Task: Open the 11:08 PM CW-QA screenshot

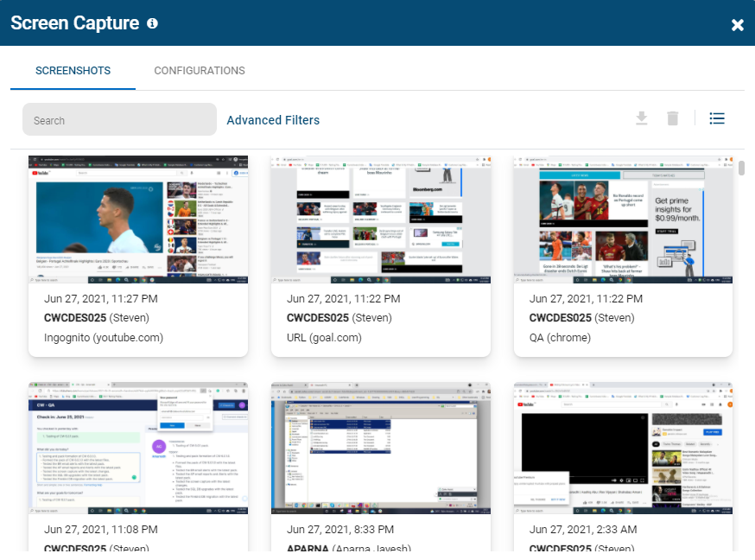Action: tap(138, 448)
